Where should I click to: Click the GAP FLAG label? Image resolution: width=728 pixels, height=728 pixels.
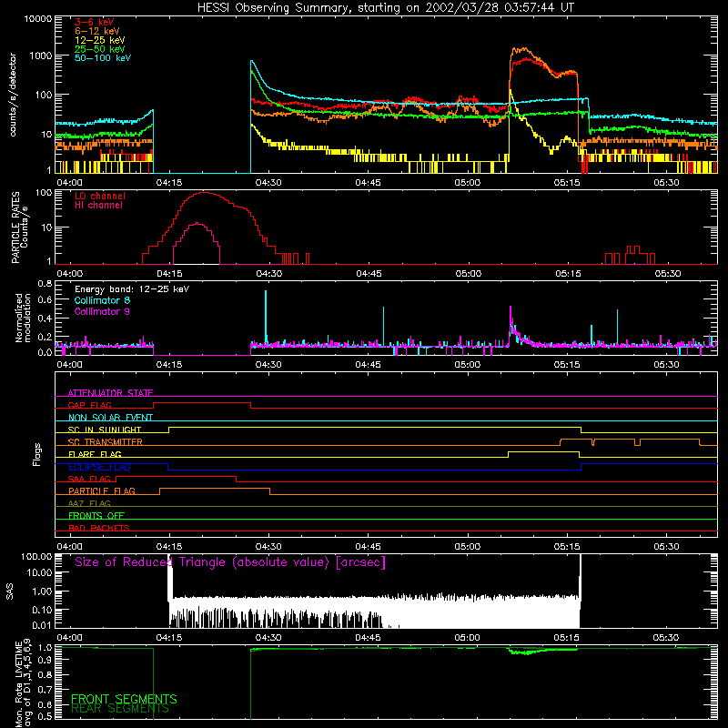(x=89, y=405)
